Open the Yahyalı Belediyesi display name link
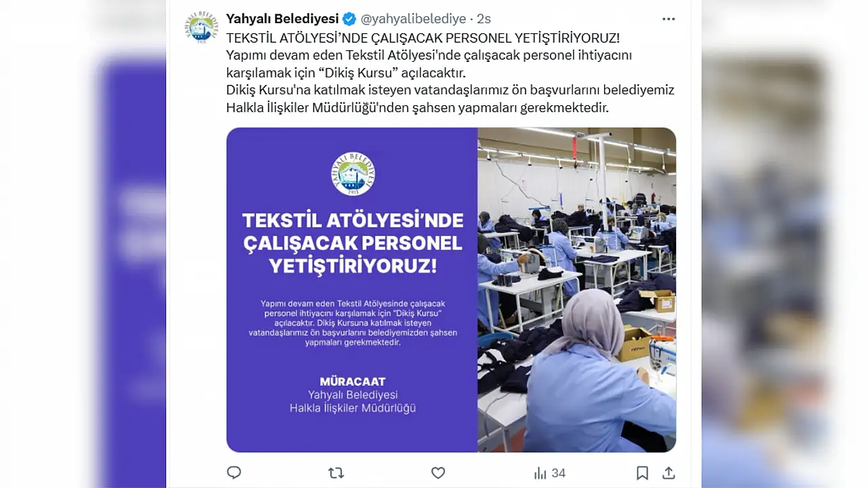 (x=282, y=19)
